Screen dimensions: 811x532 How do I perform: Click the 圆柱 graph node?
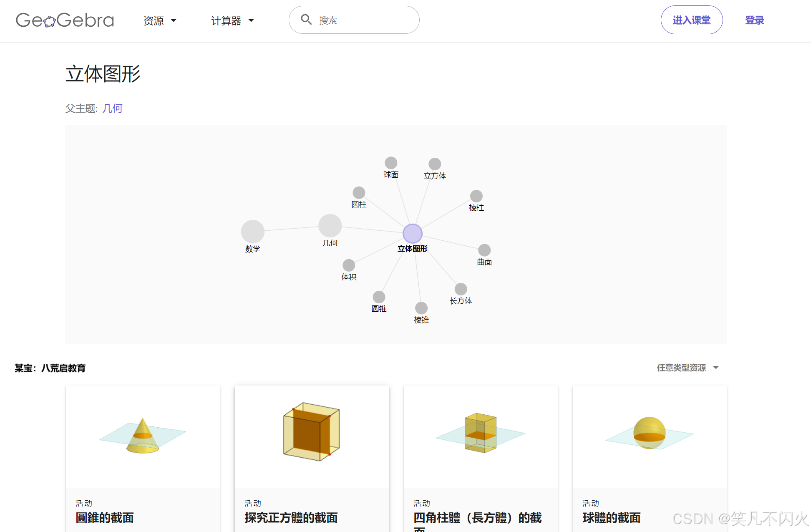pyautogui.click(x=359, y=193)
